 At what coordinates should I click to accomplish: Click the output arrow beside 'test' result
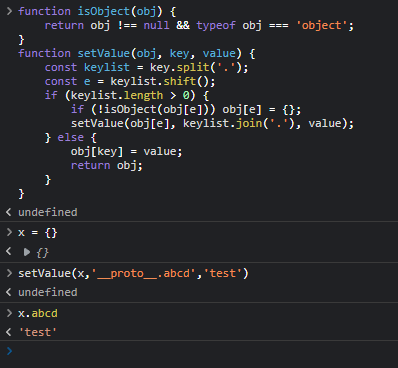9,332
